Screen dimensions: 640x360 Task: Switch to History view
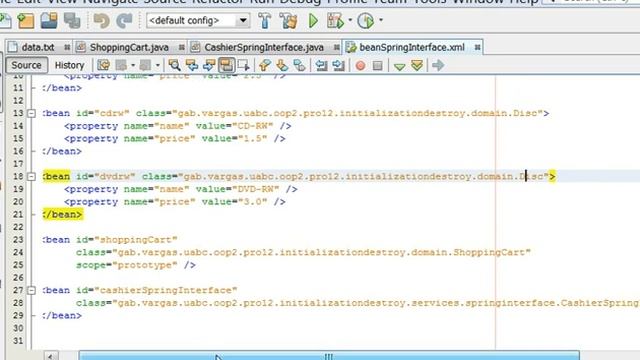click(x=69, y=65)
